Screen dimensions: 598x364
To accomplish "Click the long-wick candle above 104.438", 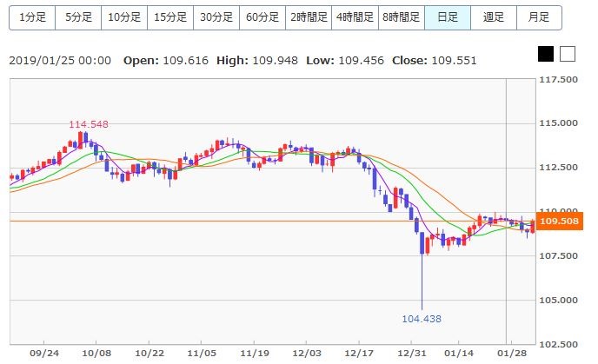I will [422, 271].
